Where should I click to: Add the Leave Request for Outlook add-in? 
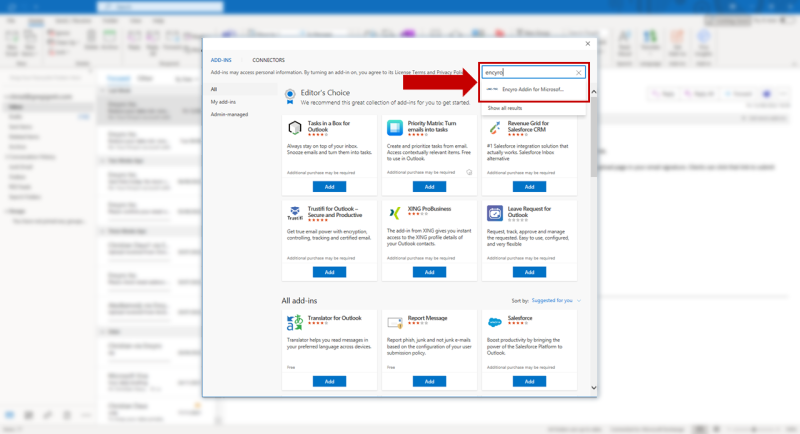529,272
